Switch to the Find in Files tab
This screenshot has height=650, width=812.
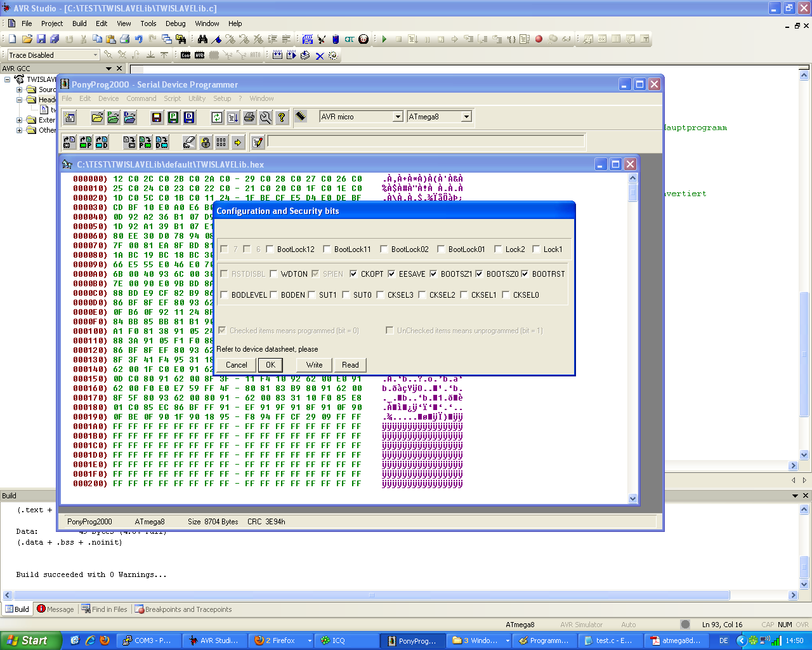104,609
